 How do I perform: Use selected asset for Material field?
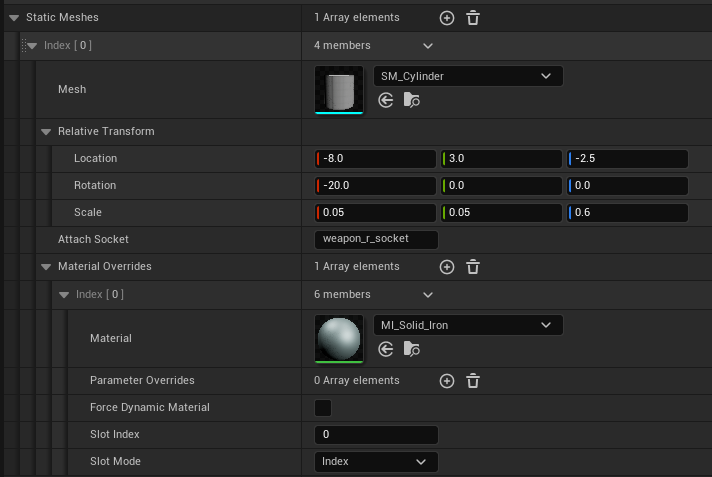click(386, 349)
